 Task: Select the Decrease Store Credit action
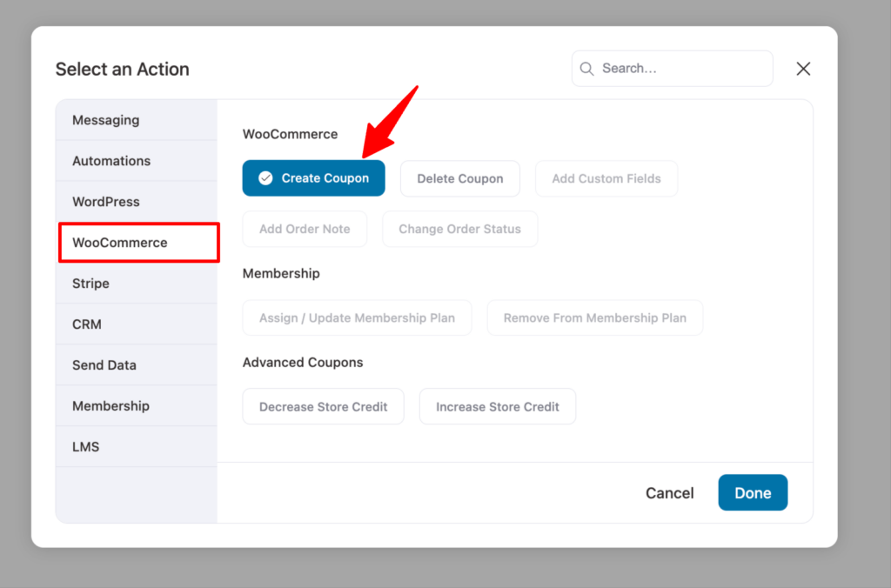pos(324,407)
